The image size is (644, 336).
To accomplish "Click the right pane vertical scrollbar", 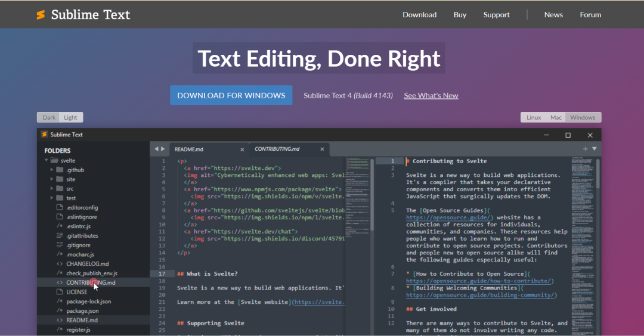I will pyautogui.click(x=598, y=173).
